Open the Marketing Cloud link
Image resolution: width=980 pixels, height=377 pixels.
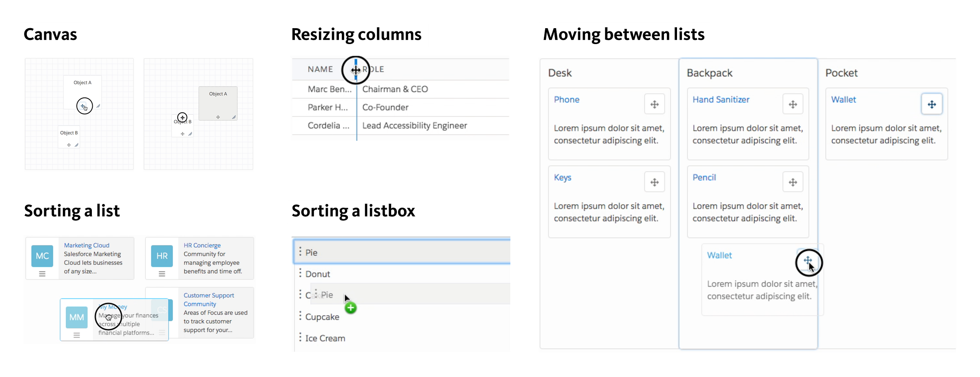[x=87, y=245]
